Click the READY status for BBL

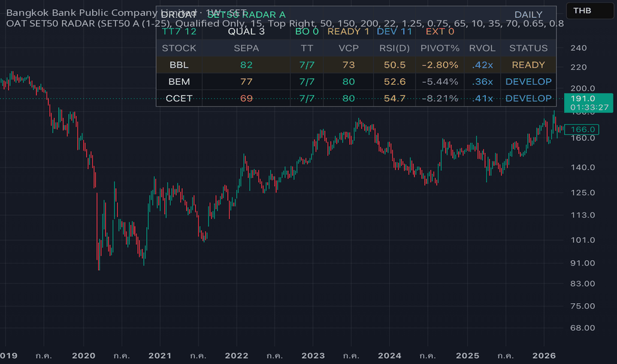[x=528, y=65]
